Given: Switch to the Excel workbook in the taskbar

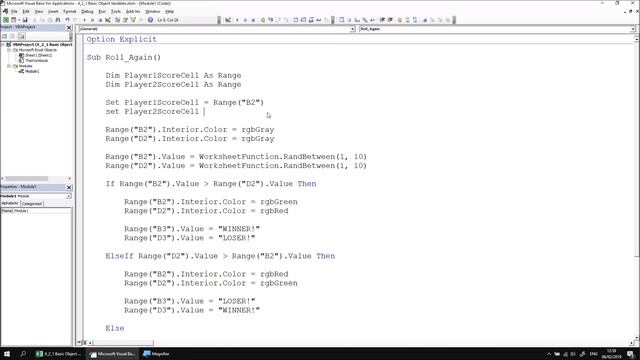Looking at the screenshot, I should [58, 354].
